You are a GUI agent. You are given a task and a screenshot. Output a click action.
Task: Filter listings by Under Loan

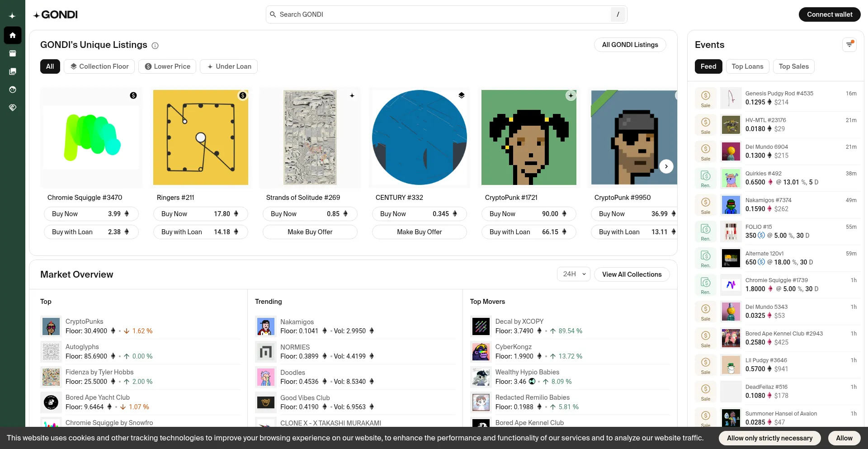tap(229, 66)
